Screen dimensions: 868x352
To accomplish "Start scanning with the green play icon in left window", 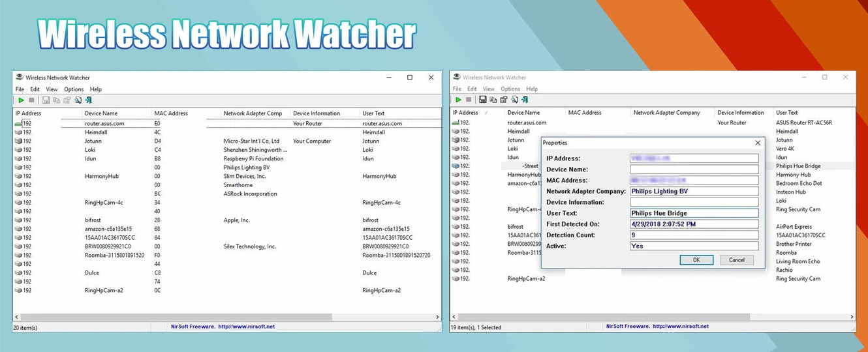I will [21, 100].
